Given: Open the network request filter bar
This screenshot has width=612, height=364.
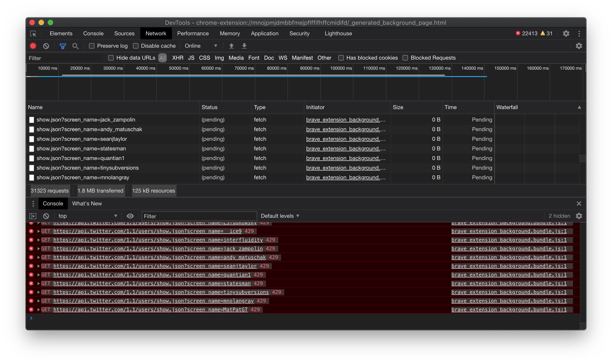Looking at the screenshot, I should [x=63, y=46].
